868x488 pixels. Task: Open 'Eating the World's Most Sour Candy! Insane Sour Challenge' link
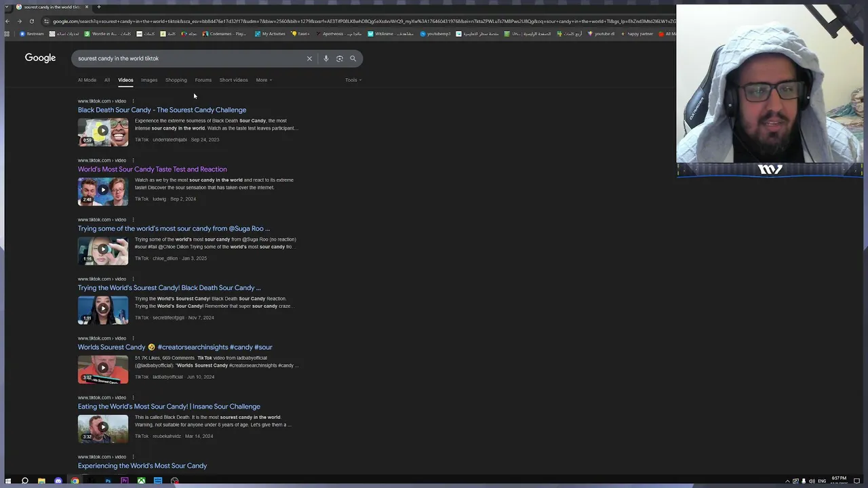coord(169,407)
